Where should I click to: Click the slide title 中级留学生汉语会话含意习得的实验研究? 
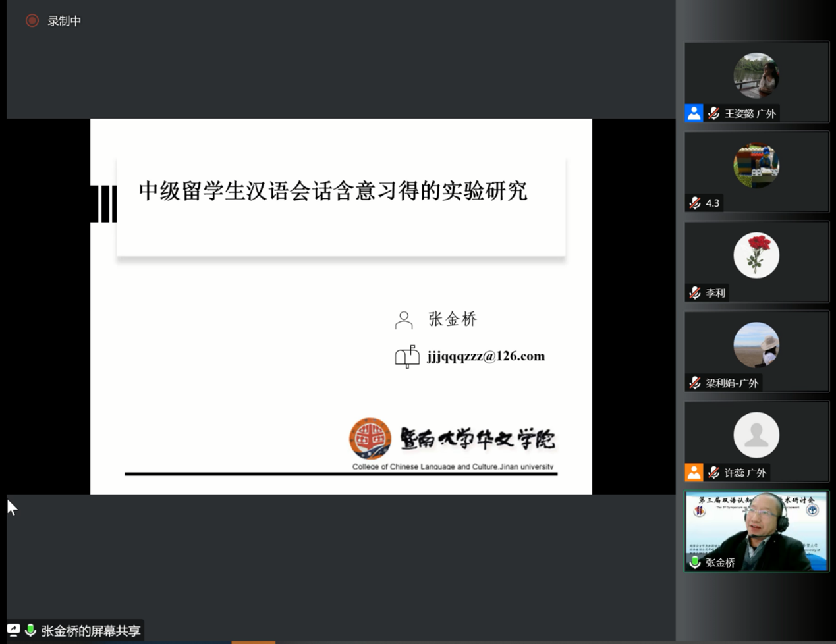tap(333, 191)
